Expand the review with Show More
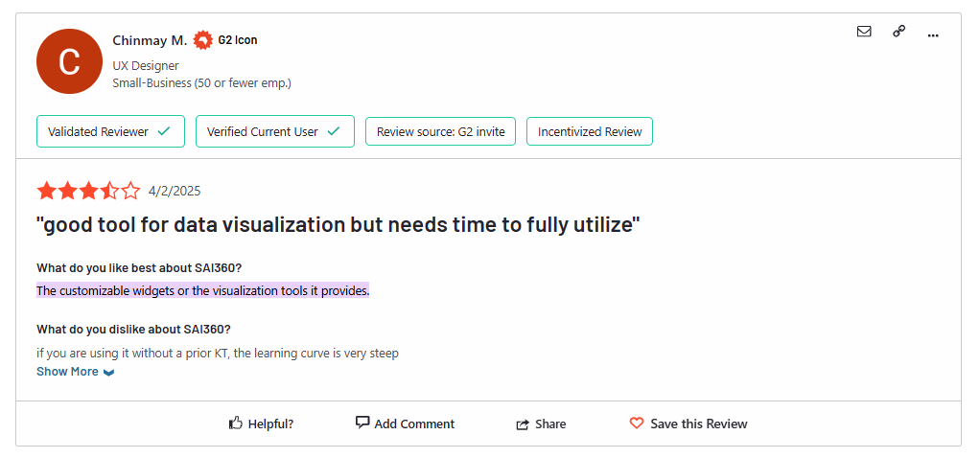The width and height of the screenshot is (980, 458). [67, 372]
